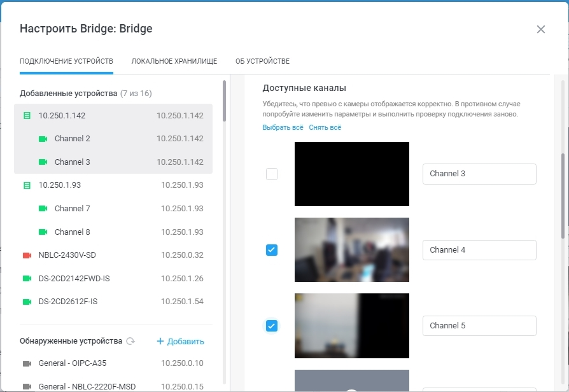Select Channel 2 under 10.250.1.142
The height and width of the screenshot is (392, 569).
[113, 139]
